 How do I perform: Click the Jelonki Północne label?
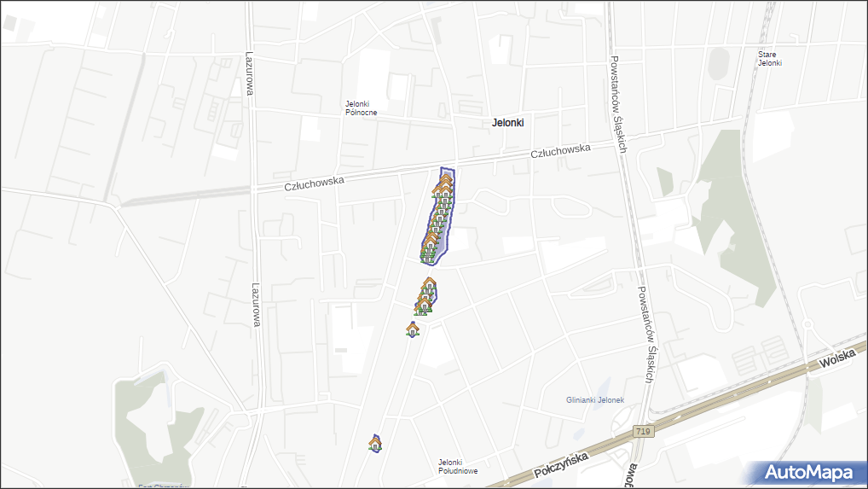pos(361,108)
